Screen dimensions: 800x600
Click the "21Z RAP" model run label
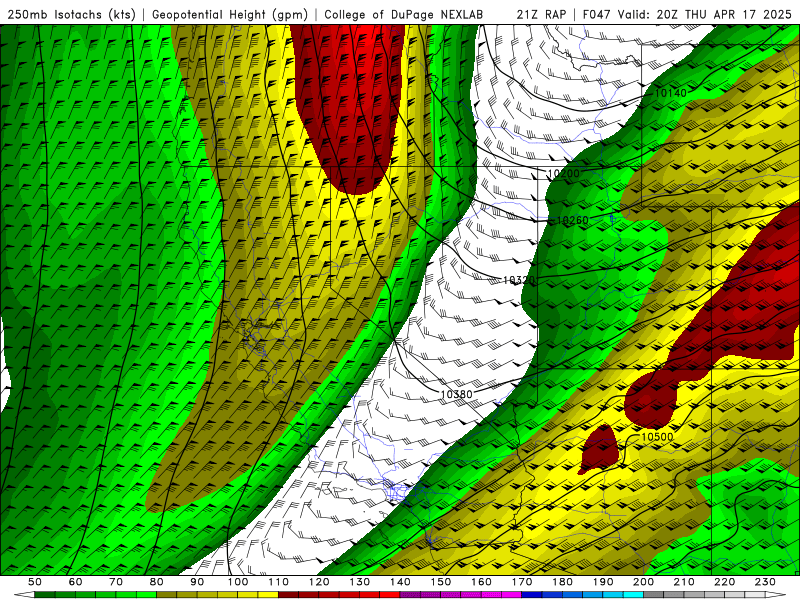click(x=541, y=14)
